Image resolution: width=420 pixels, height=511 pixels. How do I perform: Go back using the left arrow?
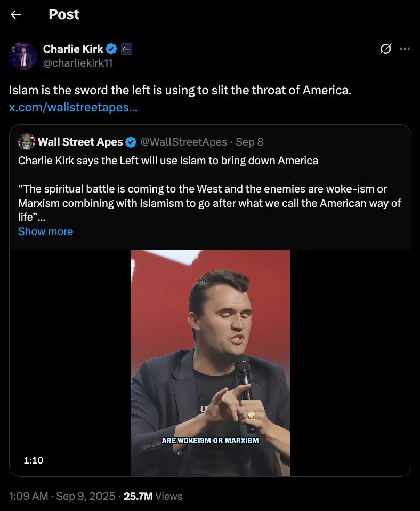[x=16, y=15]
